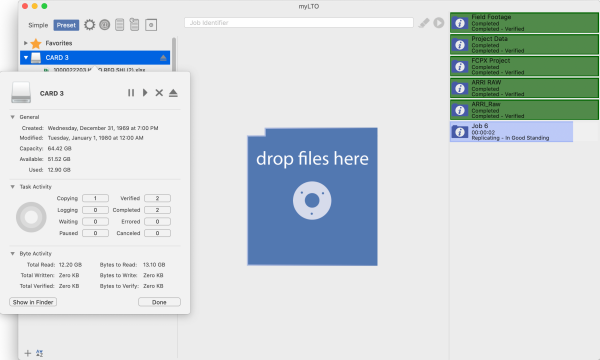Viewport: 600px width, 360px height.
Task: Expand the Favorites tree item
Action: point(25,43)
